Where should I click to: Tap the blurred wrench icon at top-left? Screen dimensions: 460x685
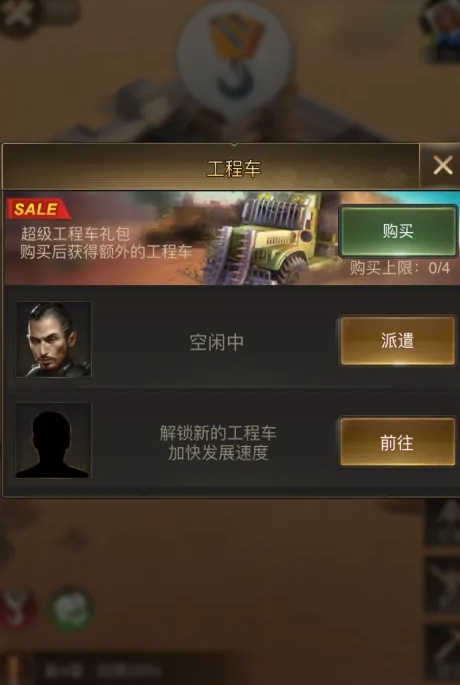coord(18,15)
